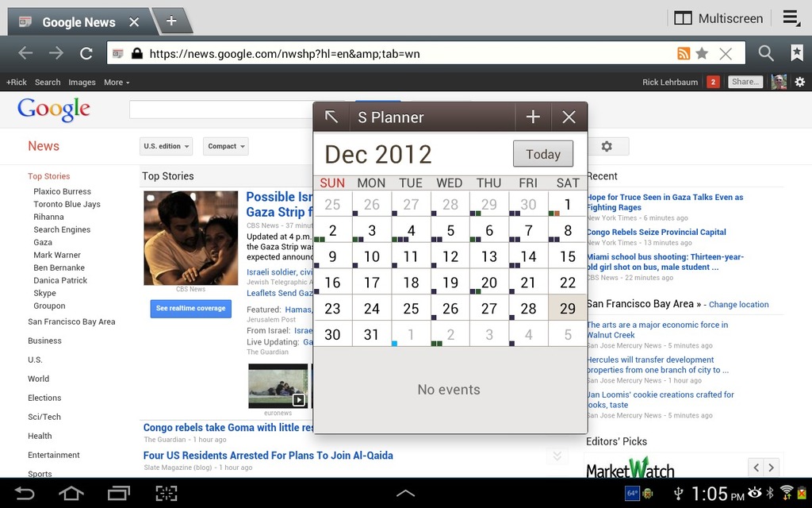Open +Rick in Google bar
The image size is (812, 508).
tap(17, 82)
